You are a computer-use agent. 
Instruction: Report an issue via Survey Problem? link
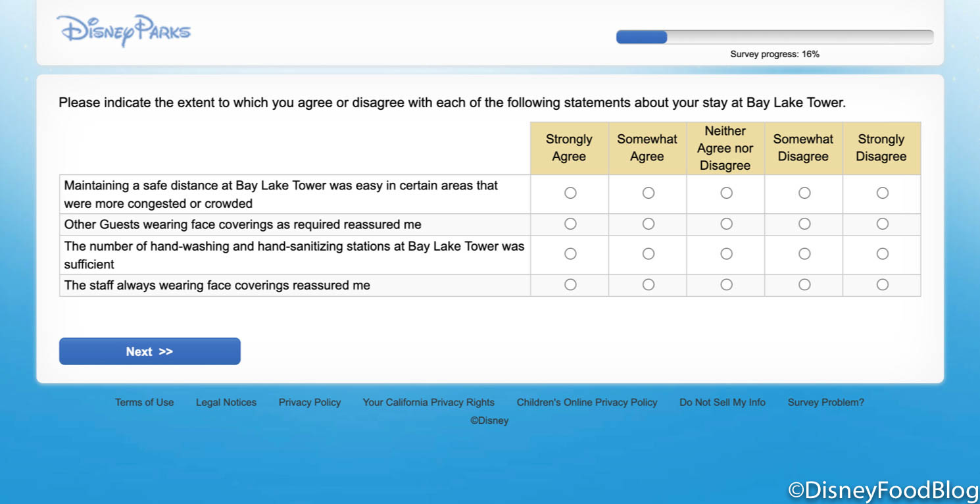coord(825,402)
